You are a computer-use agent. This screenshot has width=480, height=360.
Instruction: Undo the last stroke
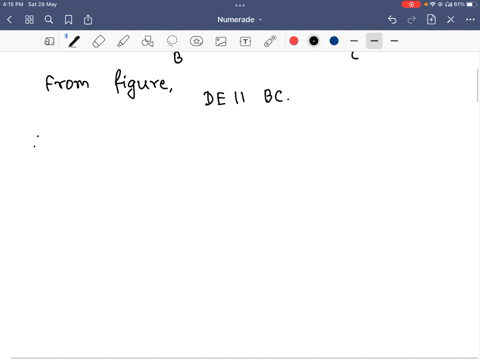tap(392, 20)
